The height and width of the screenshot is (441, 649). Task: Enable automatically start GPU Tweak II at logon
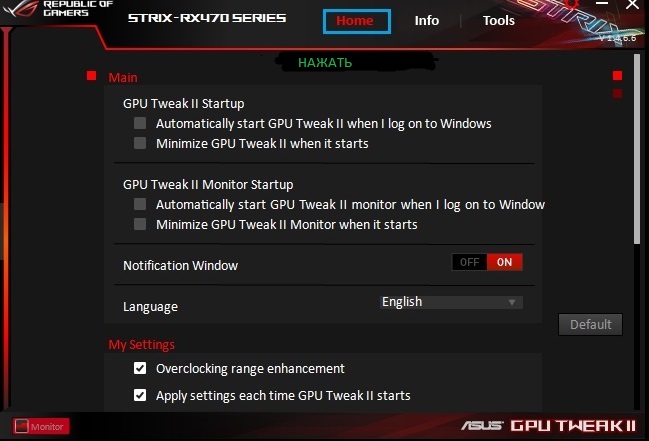(x=140, y=123)
